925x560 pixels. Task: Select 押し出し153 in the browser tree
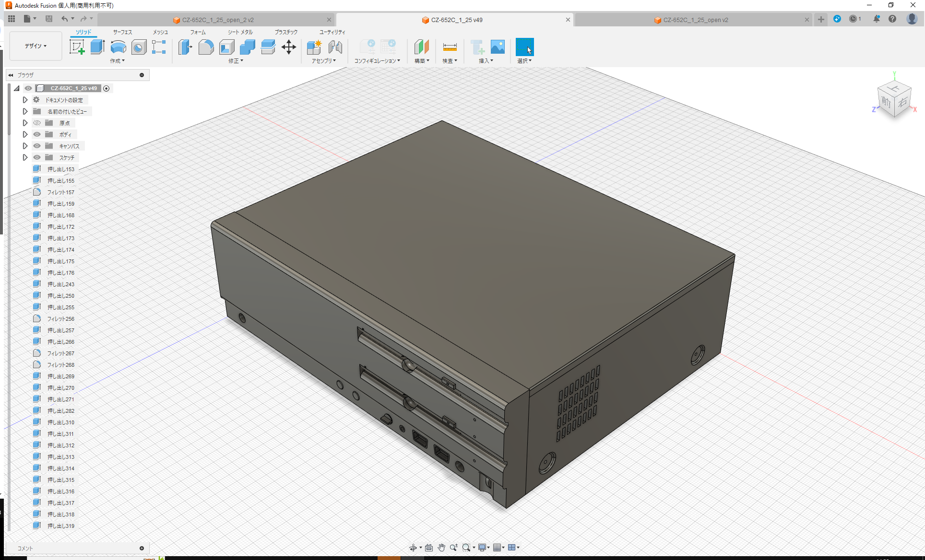(61, 169)
